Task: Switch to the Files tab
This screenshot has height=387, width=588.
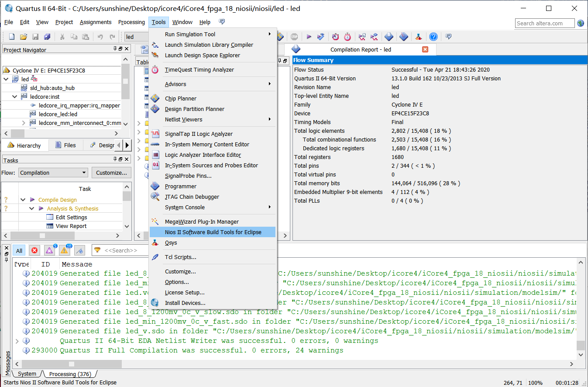Action: (65, 145)
